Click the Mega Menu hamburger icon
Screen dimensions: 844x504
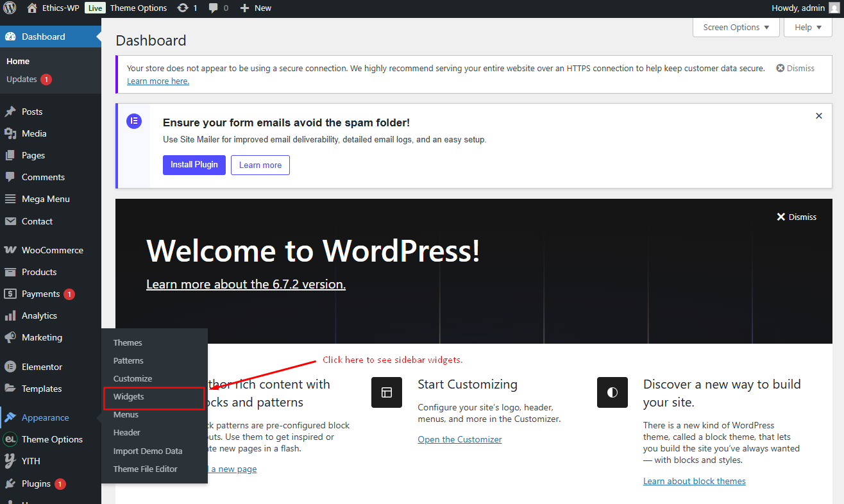[10, 199]
